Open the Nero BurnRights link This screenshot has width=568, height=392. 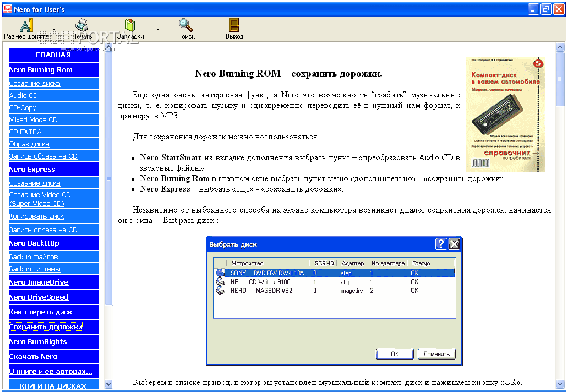click(x=38, y=342)
